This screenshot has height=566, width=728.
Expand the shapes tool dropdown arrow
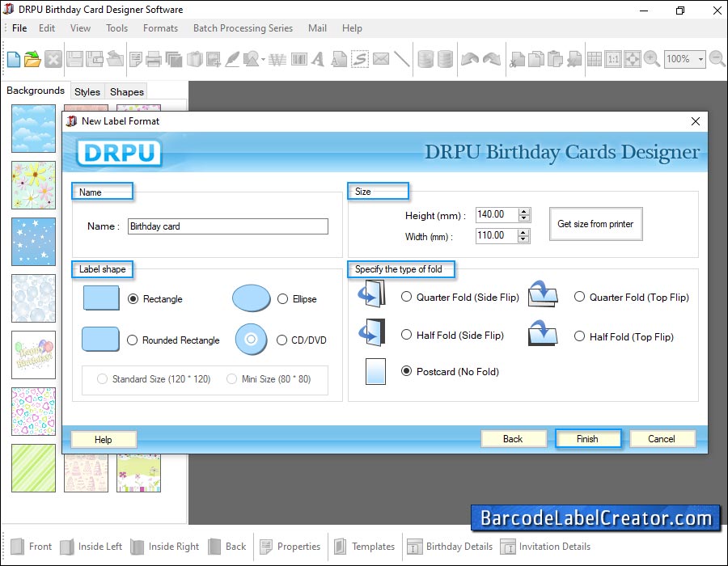point(263,59)
